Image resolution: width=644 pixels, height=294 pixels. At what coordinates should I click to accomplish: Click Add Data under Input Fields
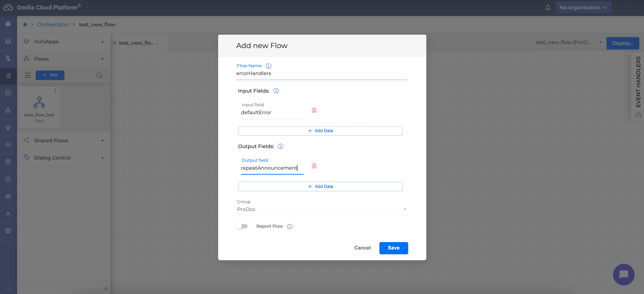point(320,131)
